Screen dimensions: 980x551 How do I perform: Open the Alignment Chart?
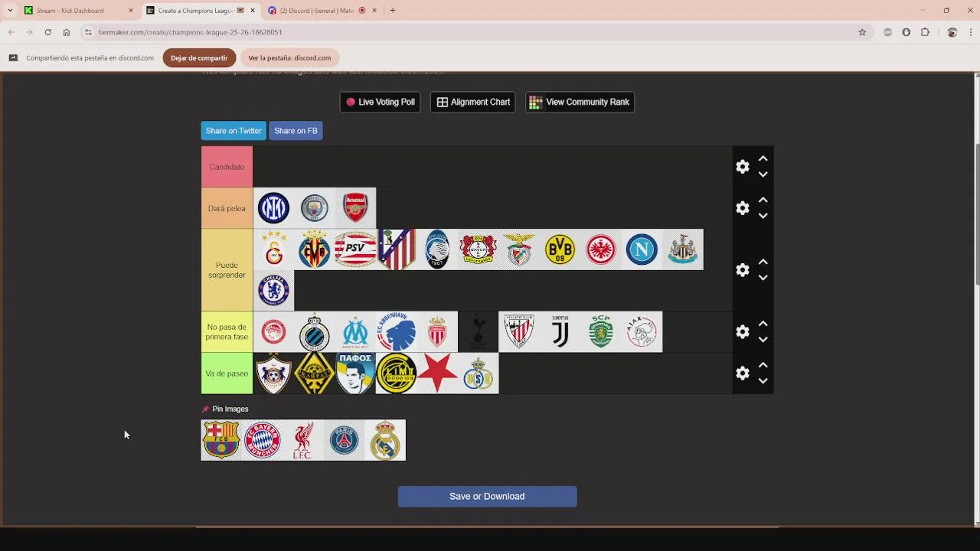(x=473, y=102)
